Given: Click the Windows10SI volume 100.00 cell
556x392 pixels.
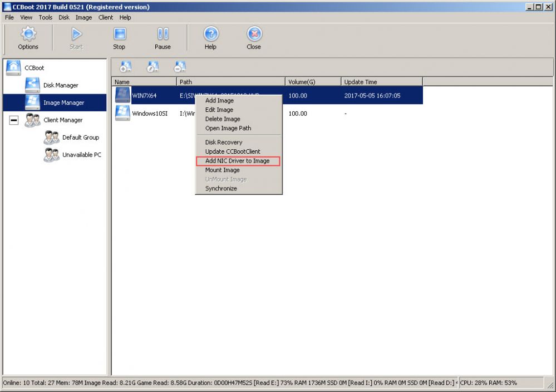Looking at the screenshot, I should tap(298, 114).
